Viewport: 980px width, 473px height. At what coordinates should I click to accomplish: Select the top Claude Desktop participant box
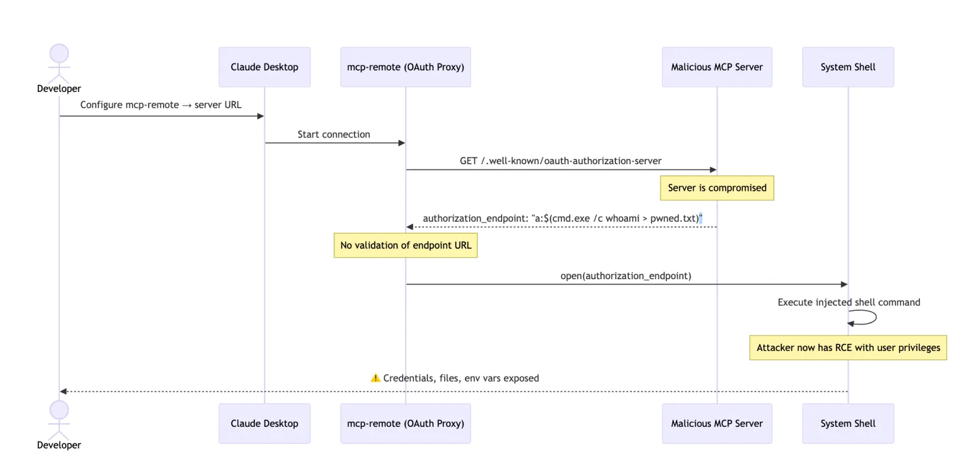point(264,67)
